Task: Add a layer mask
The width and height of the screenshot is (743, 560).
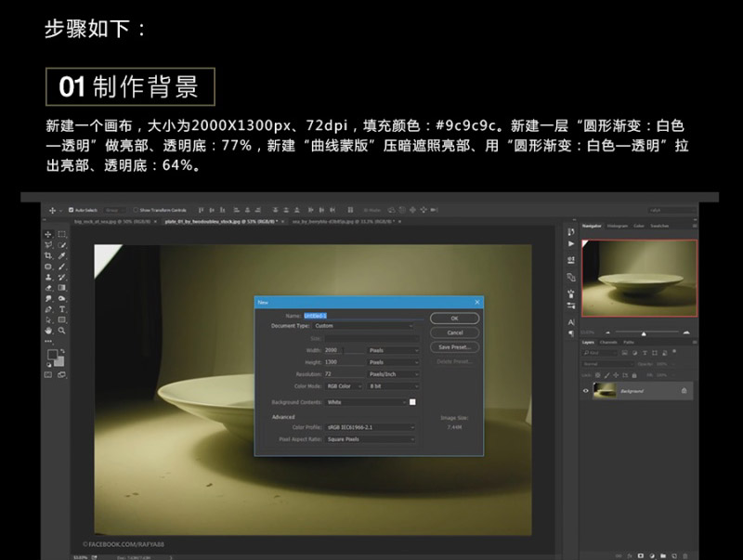Action: 641,555
